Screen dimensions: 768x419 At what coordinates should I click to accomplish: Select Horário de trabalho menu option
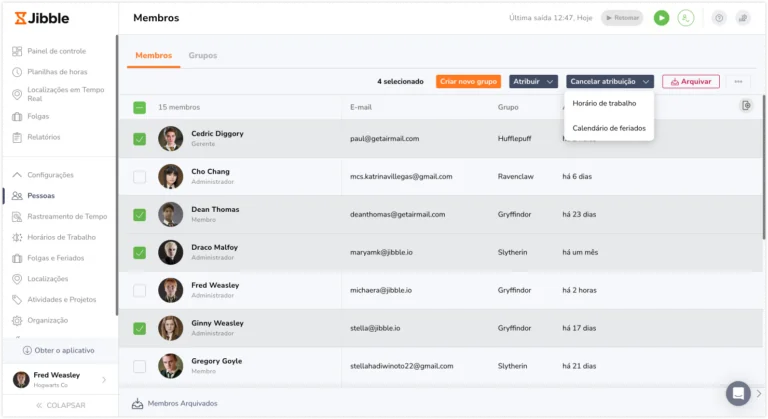point(604,103)
